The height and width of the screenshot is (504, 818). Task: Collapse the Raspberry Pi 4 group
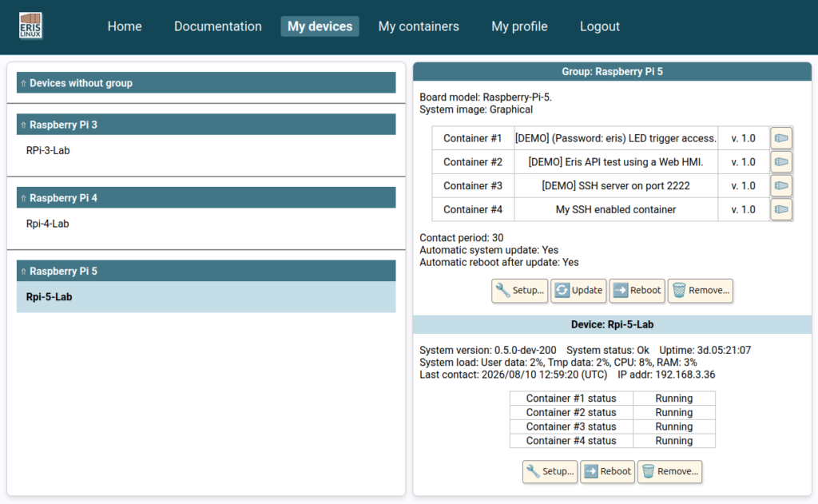pyautogui.click(x=206, y=198)
